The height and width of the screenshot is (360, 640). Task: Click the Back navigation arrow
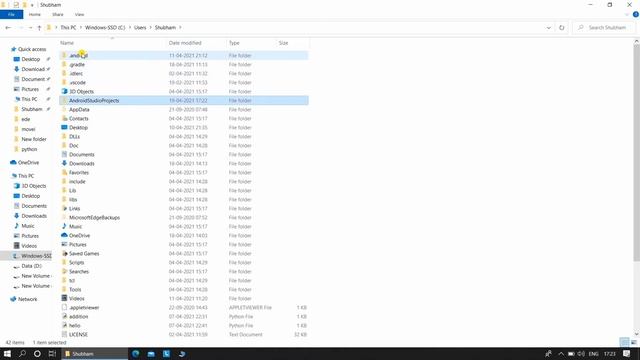pyautogui.click(x=8, y=27)
